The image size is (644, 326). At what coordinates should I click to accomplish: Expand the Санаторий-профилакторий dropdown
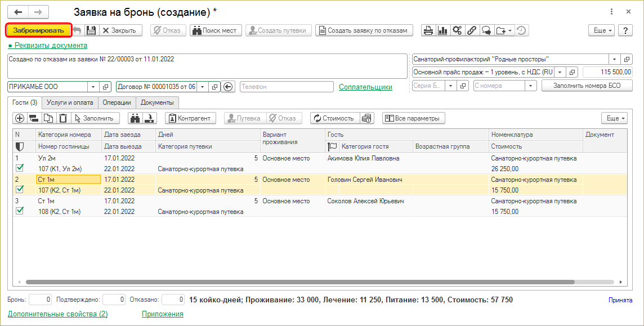tap(614, 59)
